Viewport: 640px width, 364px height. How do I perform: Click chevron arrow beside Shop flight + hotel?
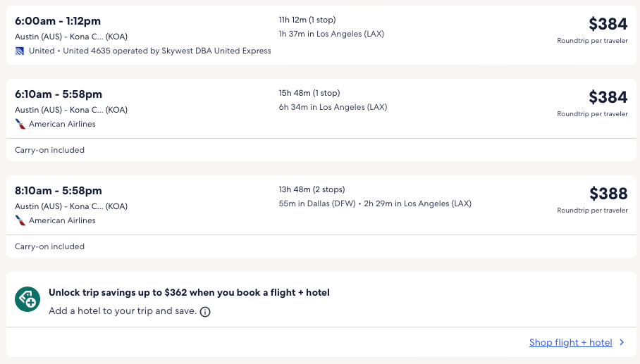[x=622, y=343]
